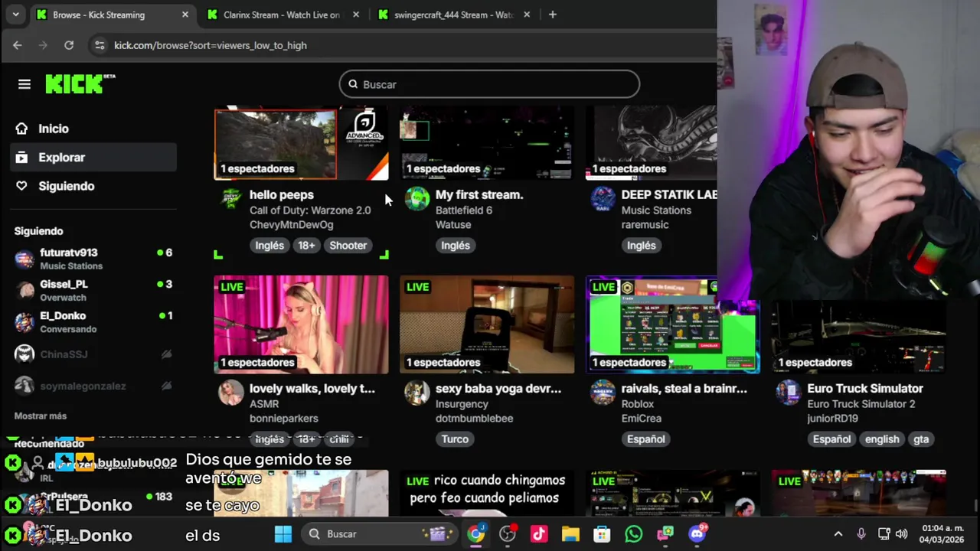This screenshot has height=551, width=980.
Task: Click the volume speaker tray icon
Action: (x=902, y=534)
